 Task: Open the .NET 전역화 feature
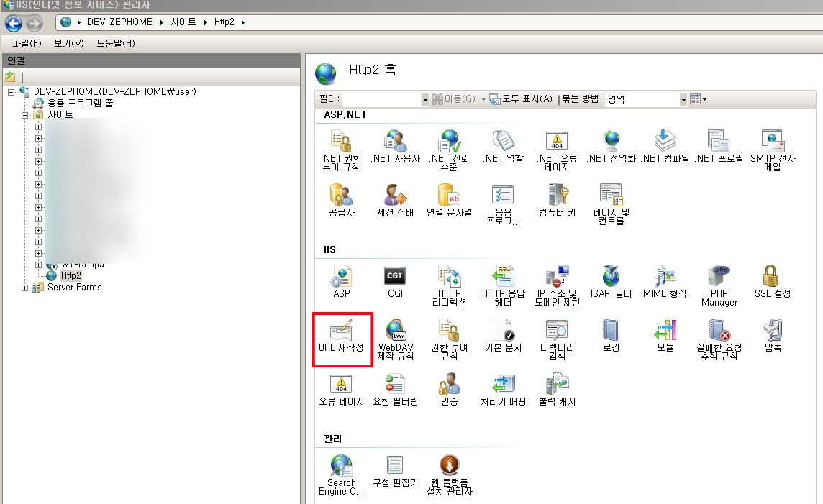coord(611,147)
